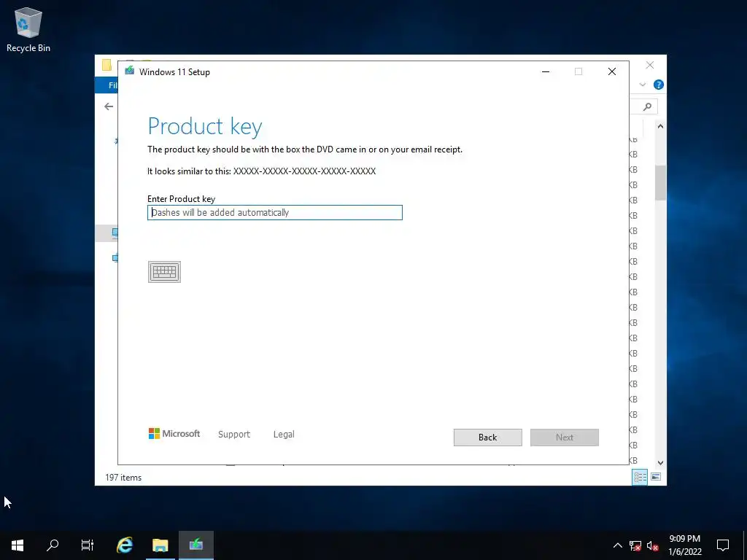Click the folder icon in Explorer title bar
Screen dimensions: 747x560
tap(107, 65)
